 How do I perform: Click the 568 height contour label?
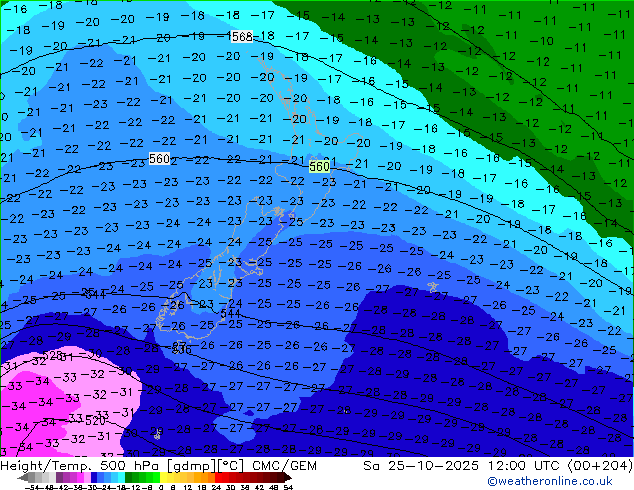242,36
